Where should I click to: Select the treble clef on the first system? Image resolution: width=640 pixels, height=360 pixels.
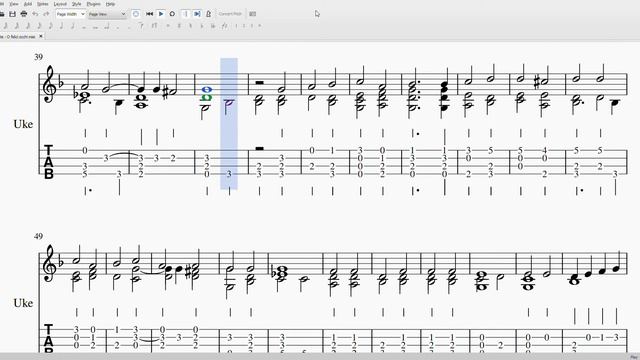(49, 84)
